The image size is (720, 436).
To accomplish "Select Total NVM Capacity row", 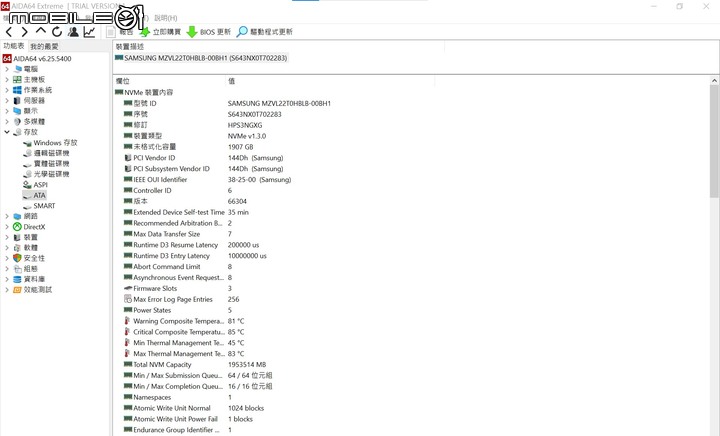I will pos(195,365).
